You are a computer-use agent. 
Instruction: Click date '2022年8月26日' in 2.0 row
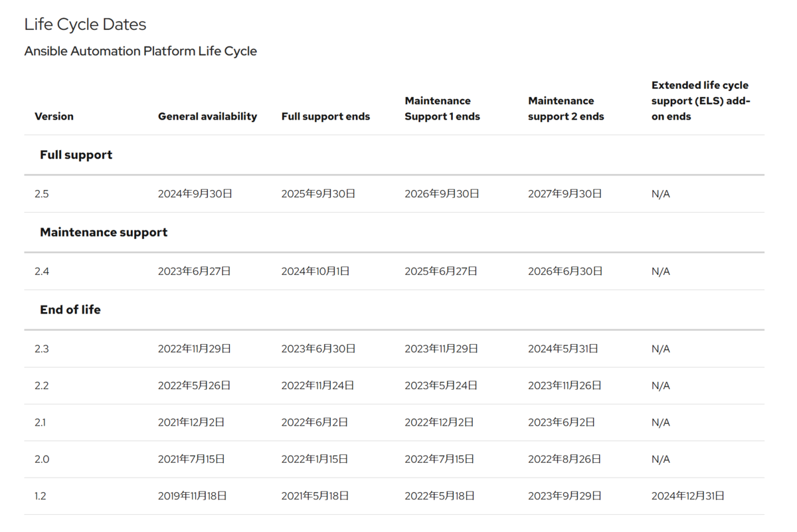coord(565,459)
